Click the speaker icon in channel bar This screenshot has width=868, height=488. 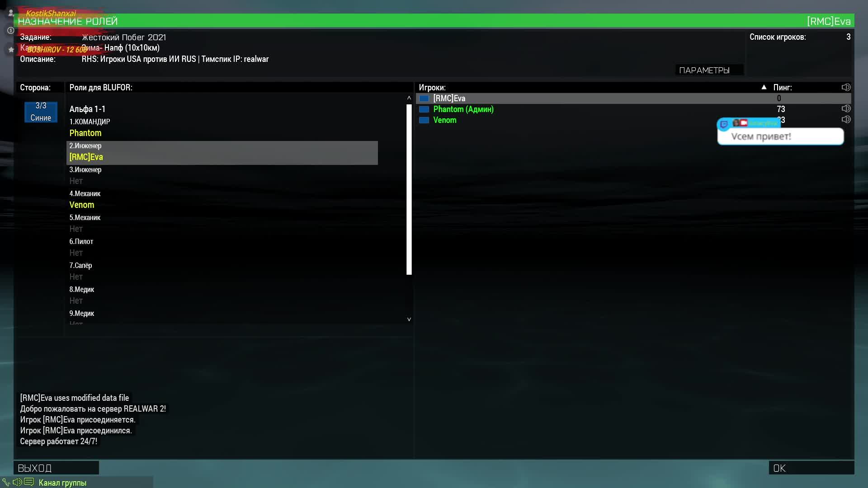(17, 482)
